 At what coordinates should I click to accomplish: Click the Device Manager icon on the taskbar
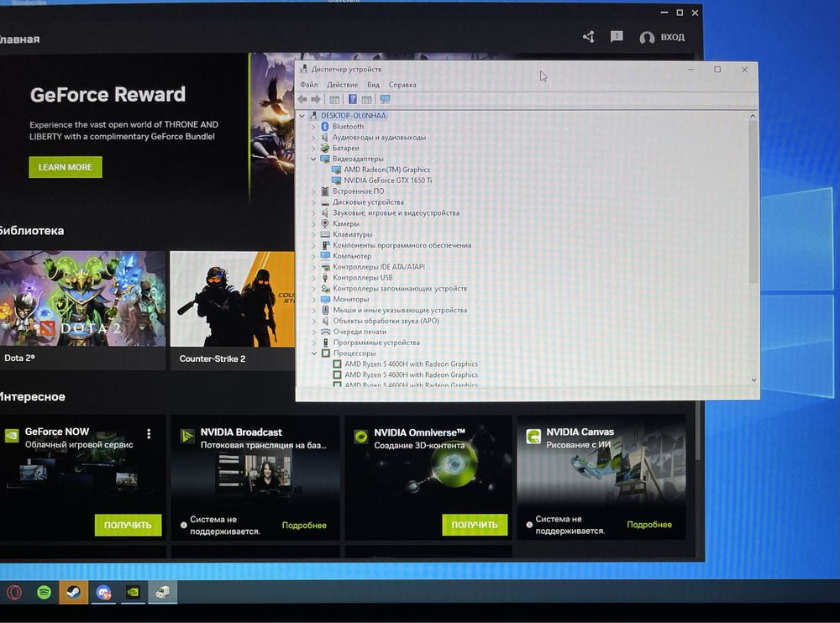(163, 592)
